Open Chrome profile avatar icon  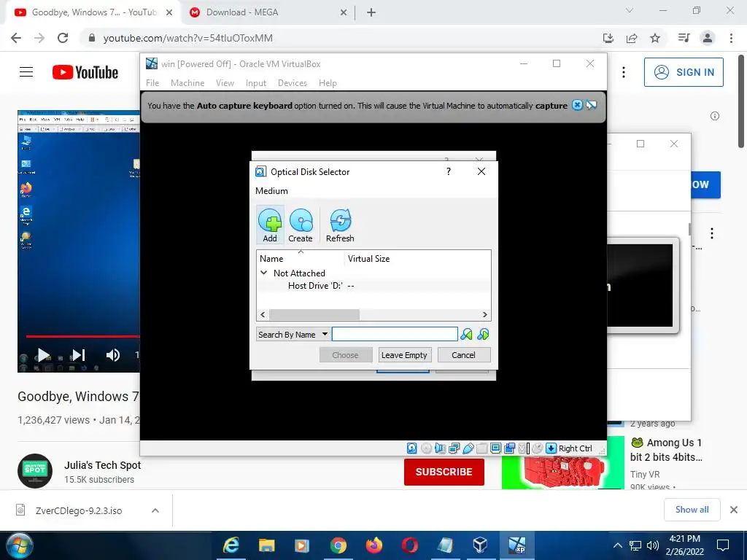(708, 38)
